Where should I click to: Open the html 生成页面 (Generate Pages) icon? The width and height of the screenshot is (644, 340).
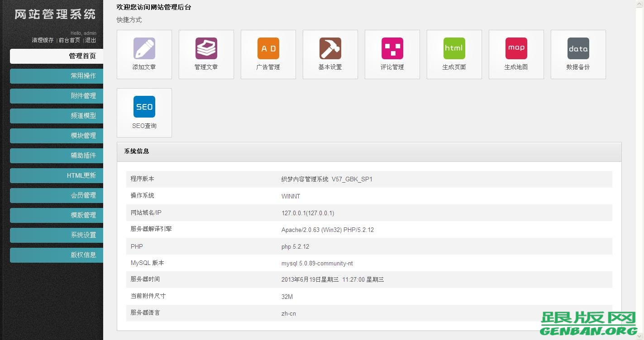pos(454,54)
